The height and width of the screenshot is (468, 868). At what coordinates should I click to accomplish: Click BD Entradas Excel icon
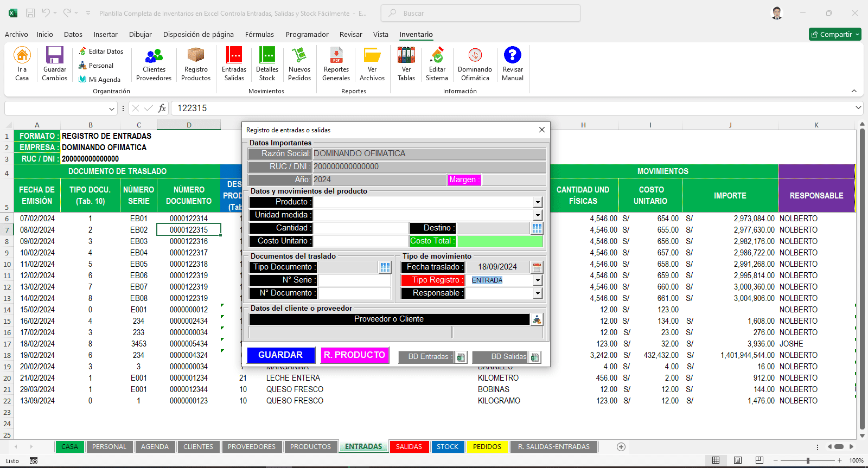tap(461, 357)
